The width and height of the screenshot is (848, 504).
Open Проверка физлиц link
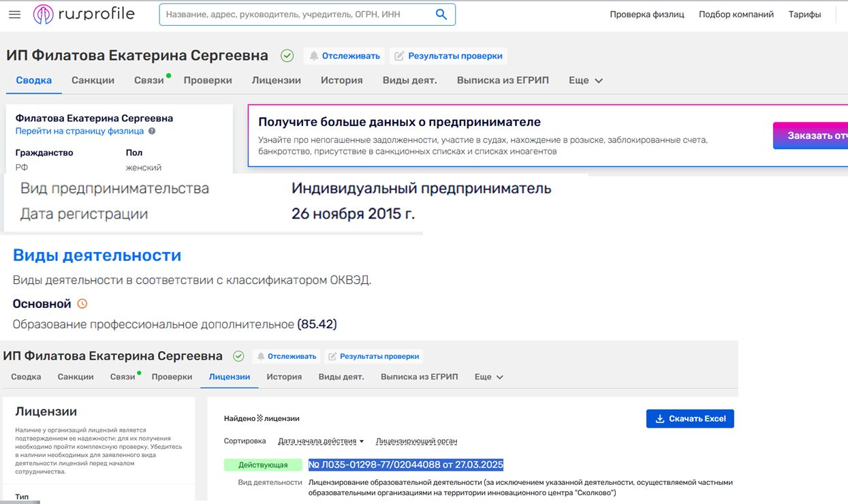click(x=647, y=14)
